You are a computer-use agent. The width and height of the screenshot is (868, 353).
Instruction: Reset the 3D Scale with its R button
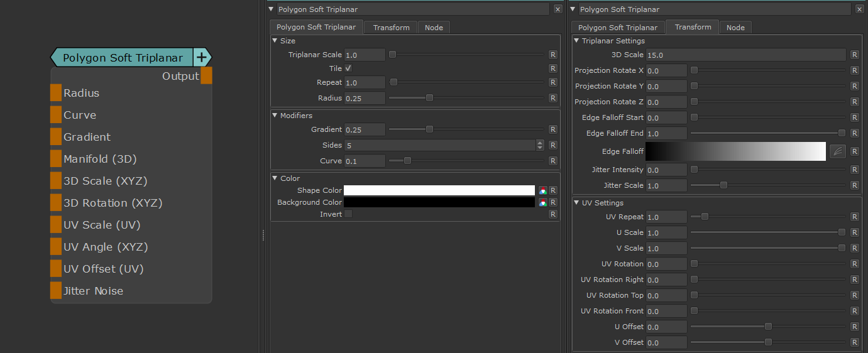point(854,55)
